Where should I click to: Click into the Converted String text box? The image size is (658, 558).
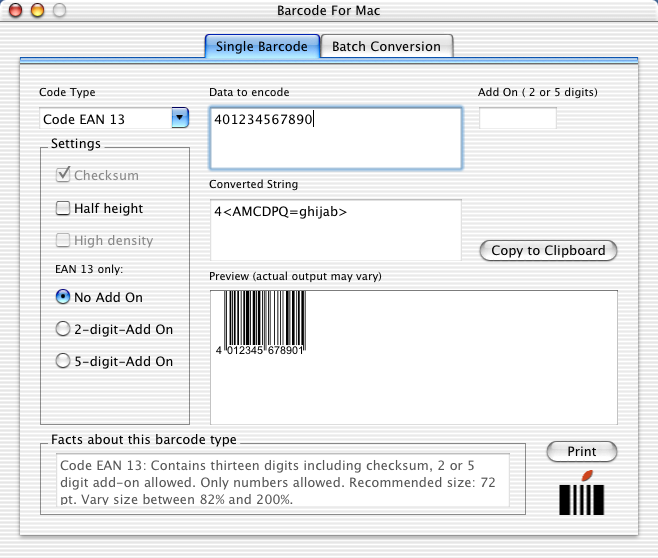(x=336, y=230)
